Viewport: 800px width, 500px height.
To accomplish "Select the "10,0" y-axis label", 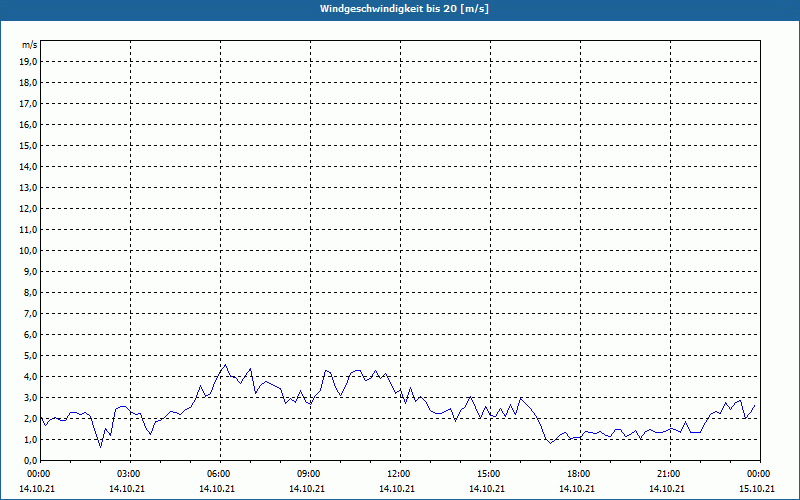I will [28, 251].
